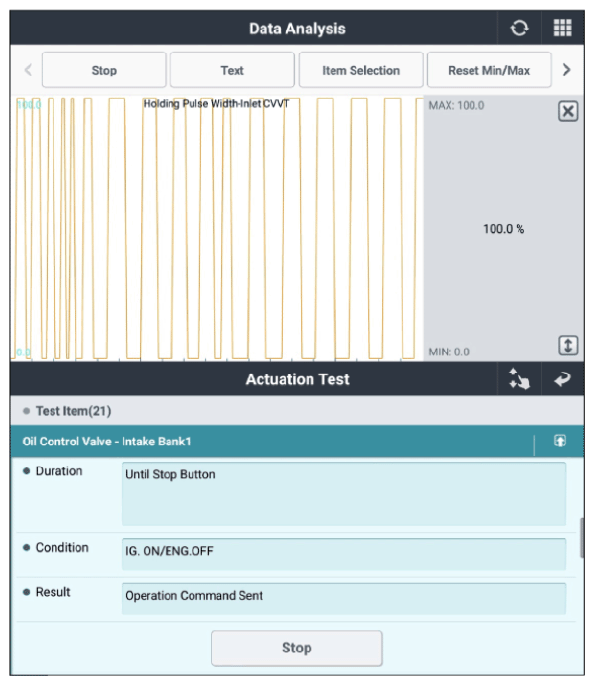Click the up-arrow icon on Oil Control Valve row
The image size is (594, 685).
coord(560,441)
